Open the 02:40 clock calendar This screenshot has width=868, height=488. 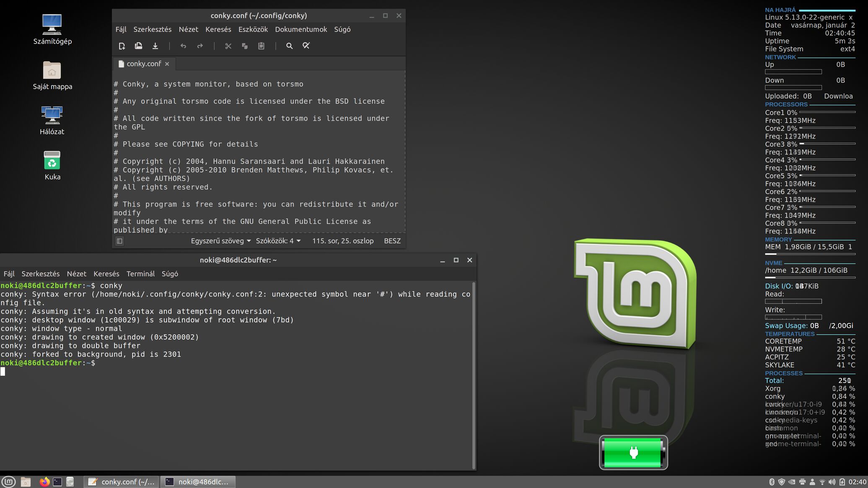[858, 482]
